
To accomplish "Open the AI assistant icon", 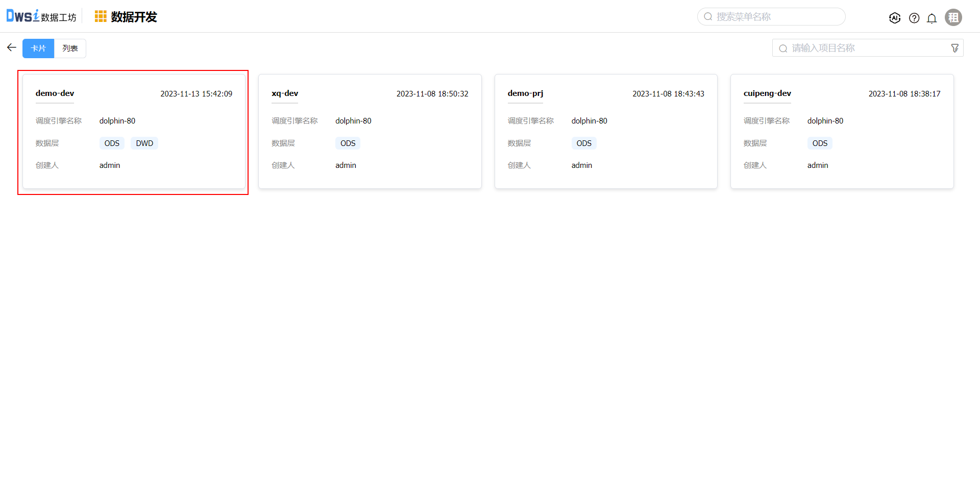I will coord(894,18).
